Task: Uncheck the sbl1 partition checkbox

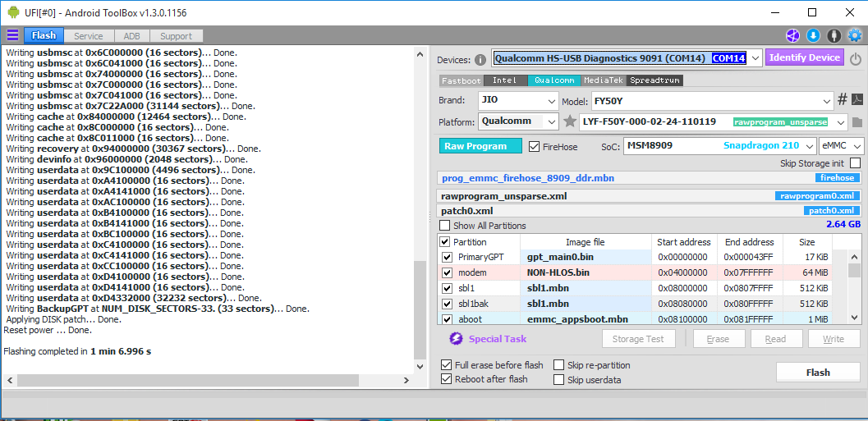Action: [x=447, y=288]
